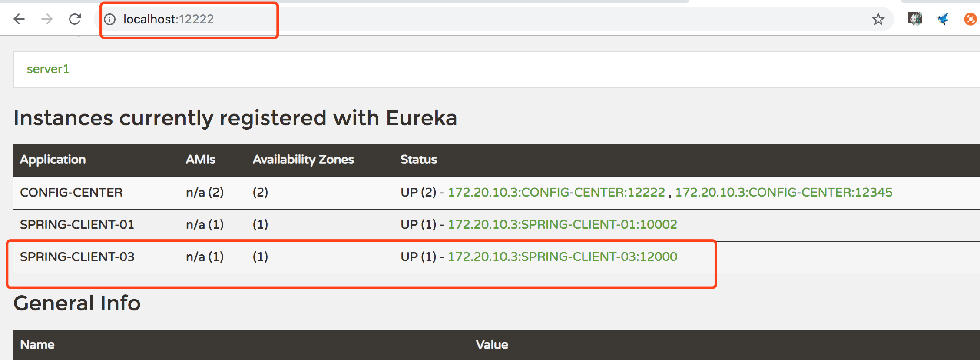
Task: Open 172.20.10.3:SPRING-CLIENT-01:10002 instance link
Action: [x=563, y=224]
